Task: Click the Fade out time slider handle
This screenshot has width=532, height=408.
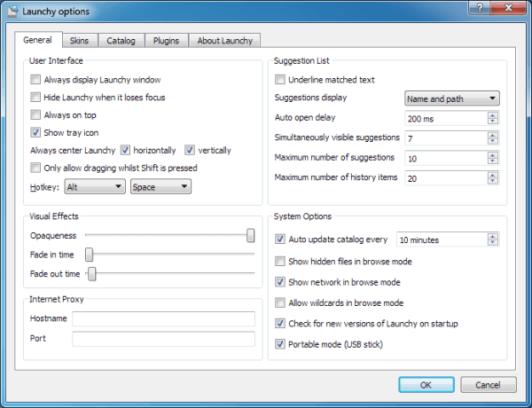Action: [x=92, y=273]
